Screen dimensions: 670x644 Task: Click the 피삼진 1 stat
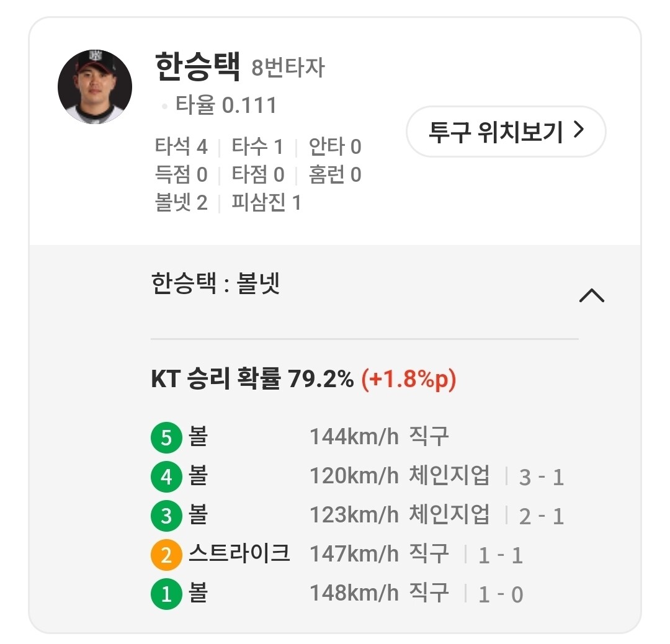click(266, 202)
